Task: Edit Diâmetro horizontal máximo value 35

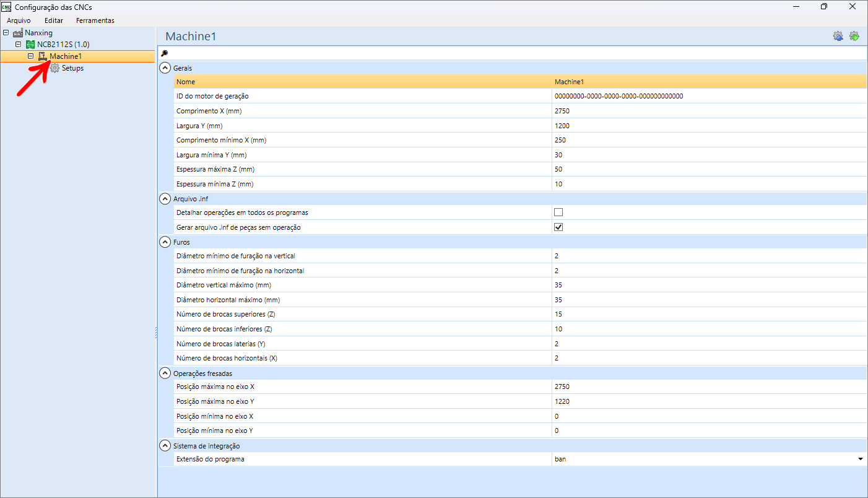Action: (x=709, y=300)
